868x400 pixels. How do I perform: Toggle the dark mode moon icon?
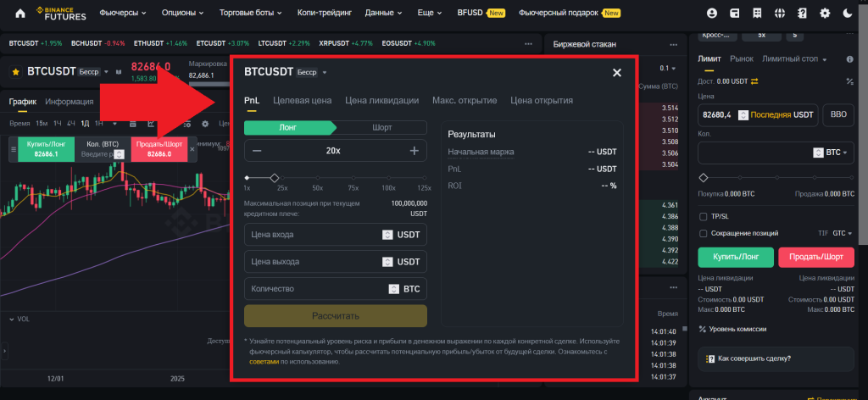(x=848, y=14)
